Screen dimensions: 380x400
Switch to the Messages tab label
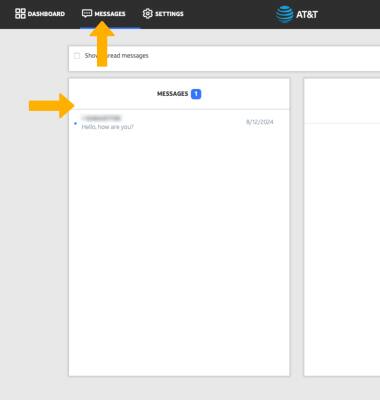point(110,14)
